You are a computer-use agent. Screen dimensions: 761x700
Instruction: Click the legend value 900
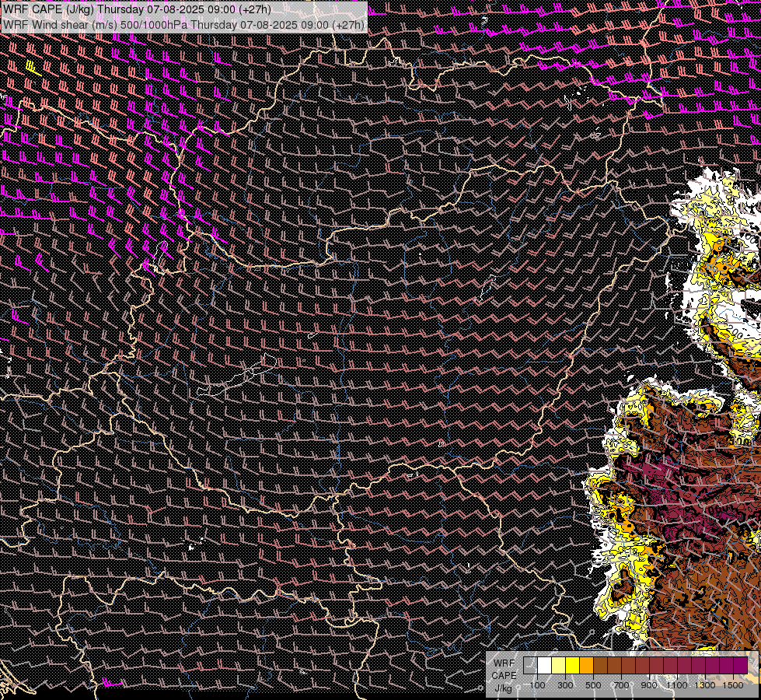pyautogui.click(x=649, y=685)
